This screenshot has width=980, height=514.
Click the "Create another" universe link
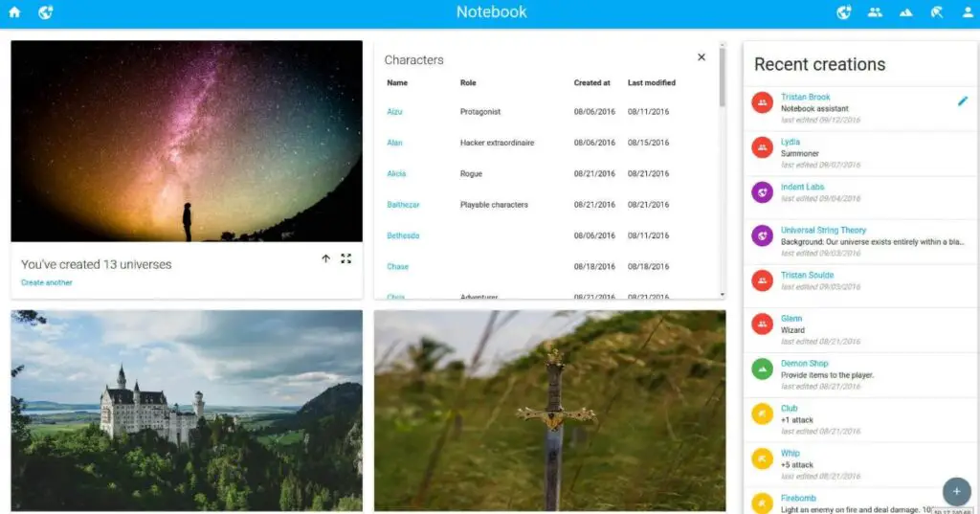[47, 282]
